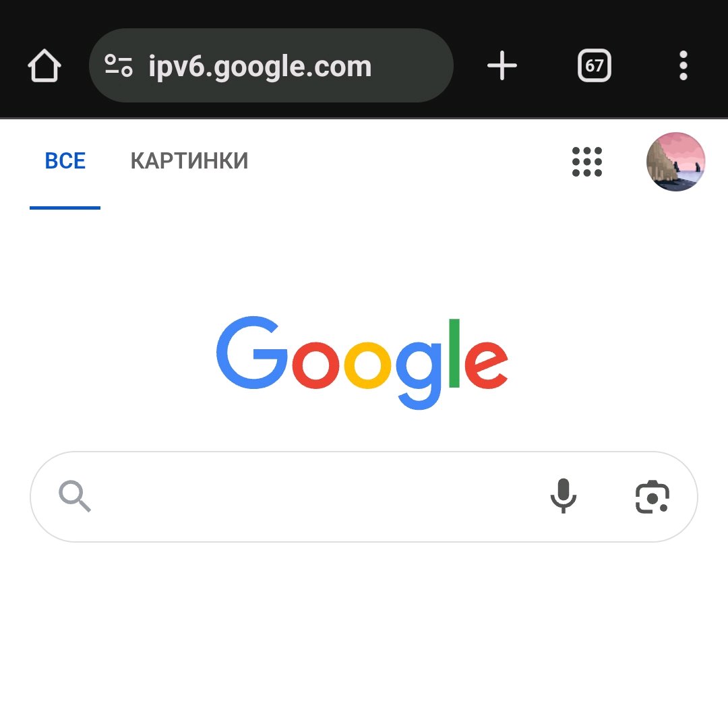Tap the browser home icon
Screen dimensions: 728x728
coord(44,65)
